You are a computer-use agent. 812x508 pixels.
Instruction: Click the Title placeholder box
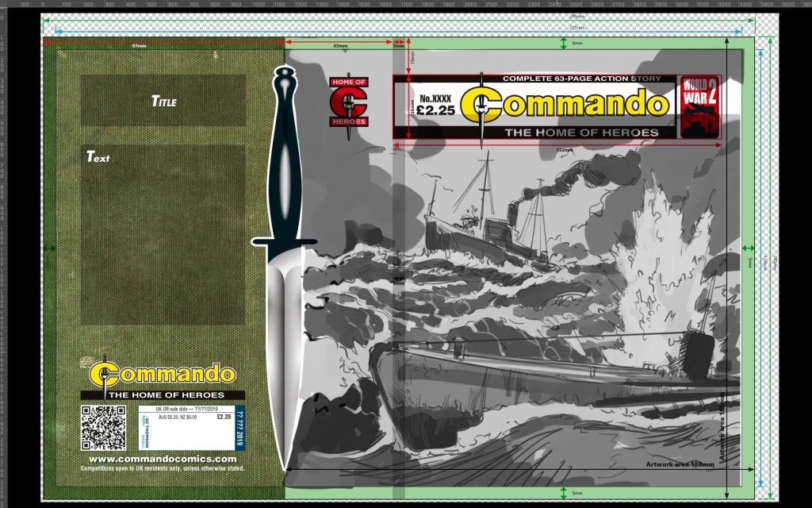click(163, 101)
